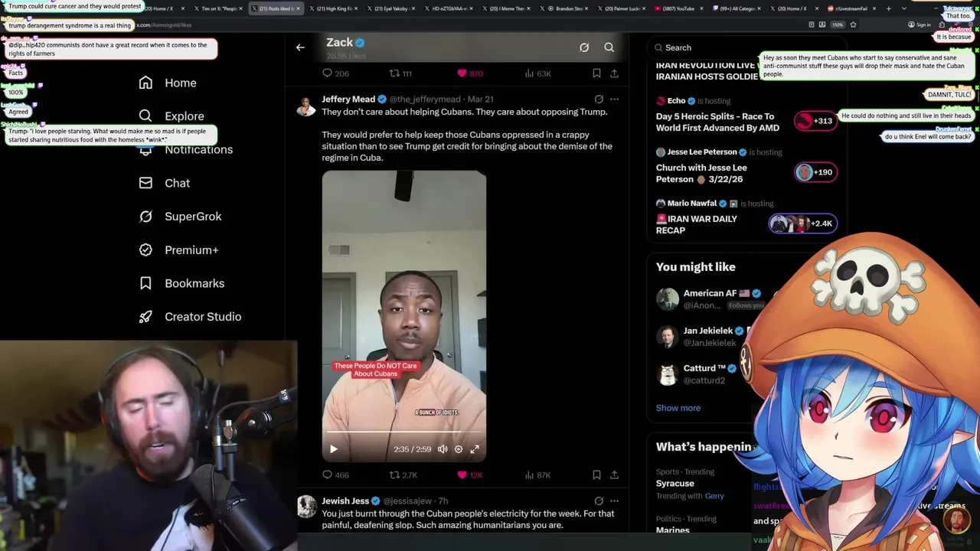This screenshot has height=551, width=980.
Task: Switch to (3807) YouTube browser tab
Action: click(x=679, y=8)
